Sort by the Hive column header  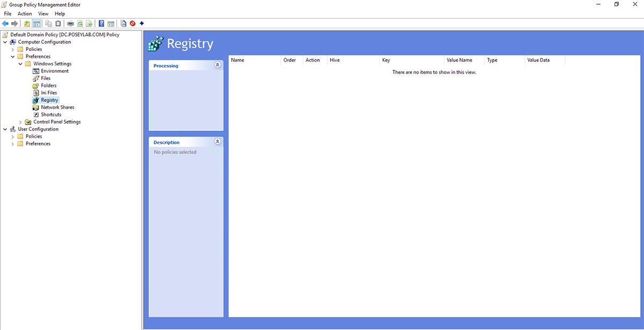(x=335, y=60)
